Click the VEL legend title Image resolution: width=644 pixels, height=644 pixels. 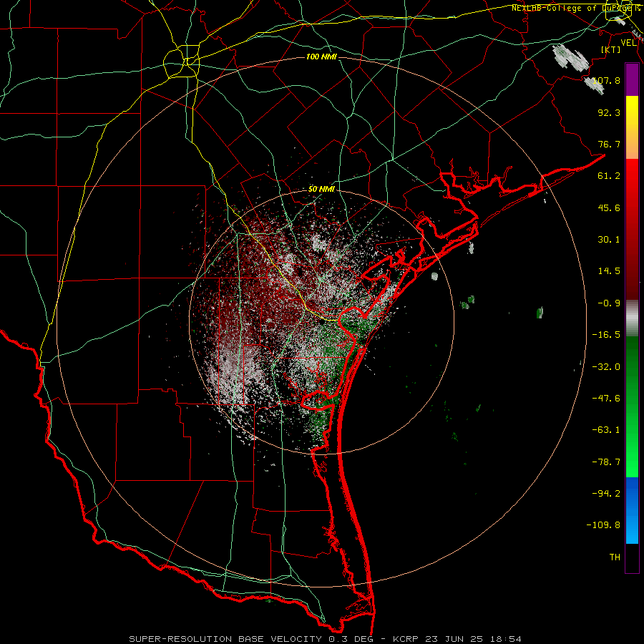pos(628,43)
